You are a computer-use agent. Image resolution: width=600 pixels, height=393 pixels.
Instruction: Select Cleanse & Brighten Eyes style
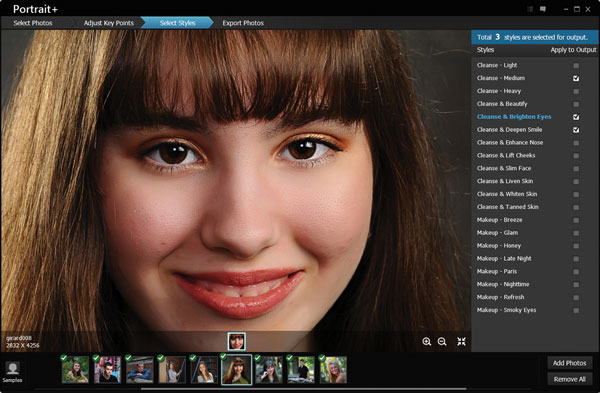514,117
